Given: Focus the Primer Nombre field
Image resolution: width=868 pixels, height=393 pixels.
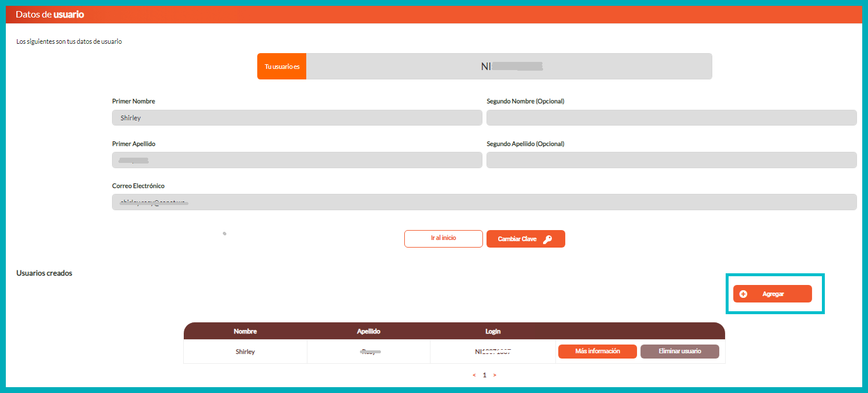Looking at the screenshot, I should tap(297, 118).
